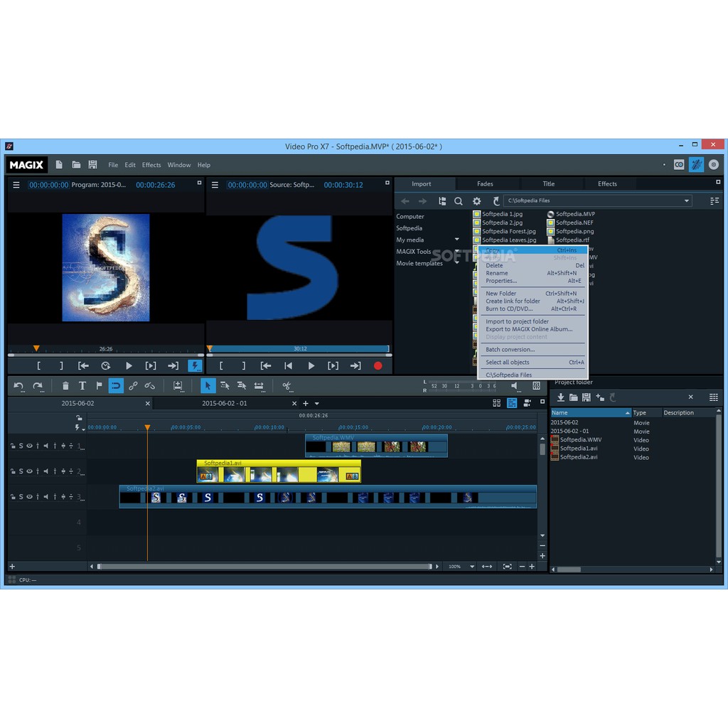The image size is (728, 728).
Task: Click the scissors cut tool
Action: click(x=287, y=386)
